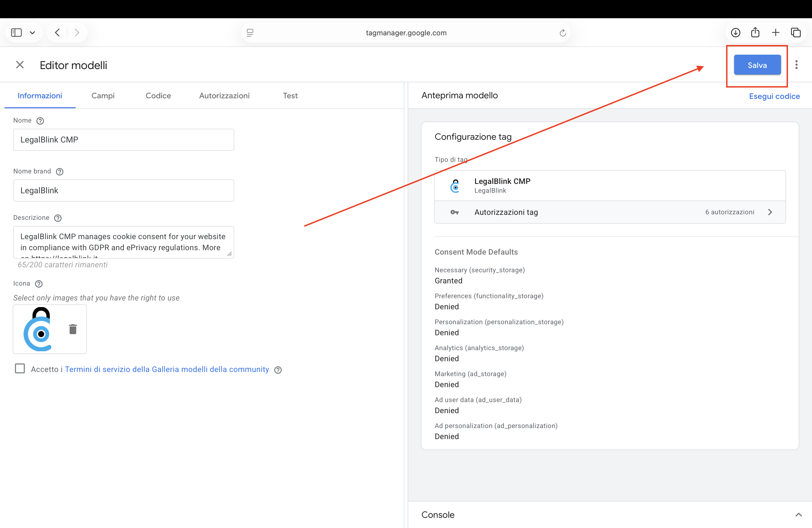Open the three-dot more options menu

[x=796, y=65]
